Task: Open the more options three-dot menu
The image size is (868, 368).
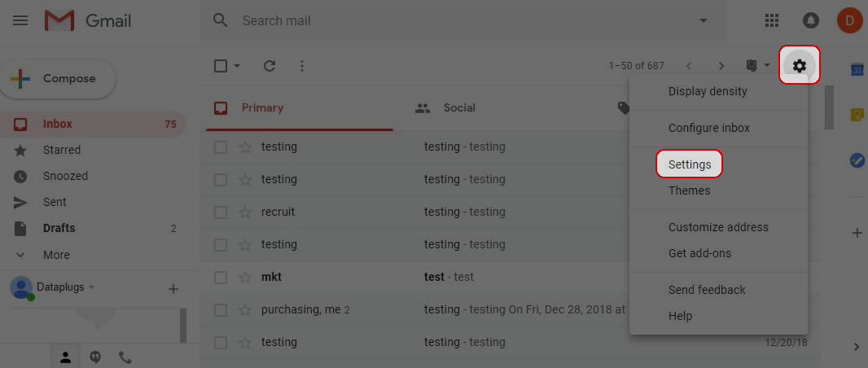Action: pyautogui.click(x=302, y=66)
